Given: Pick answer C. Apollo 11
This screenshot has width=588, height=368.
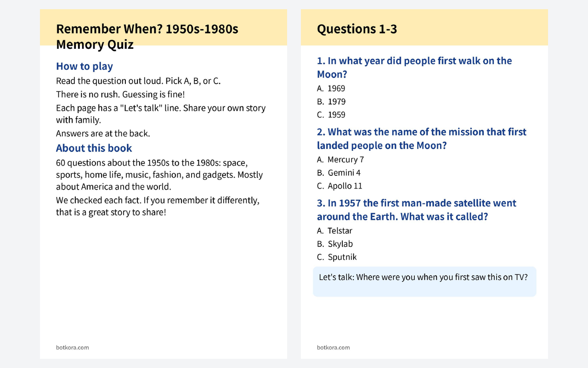Looking at the screenshot, I should point(339,186).
